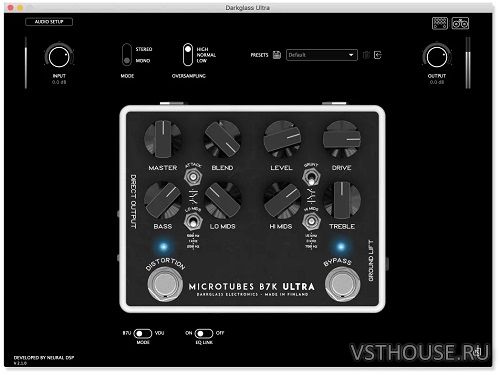The width and height of the screenshot is (500, 375).
Task: Stomp the BYPASS footswitch
Action: tap(342, 284)
